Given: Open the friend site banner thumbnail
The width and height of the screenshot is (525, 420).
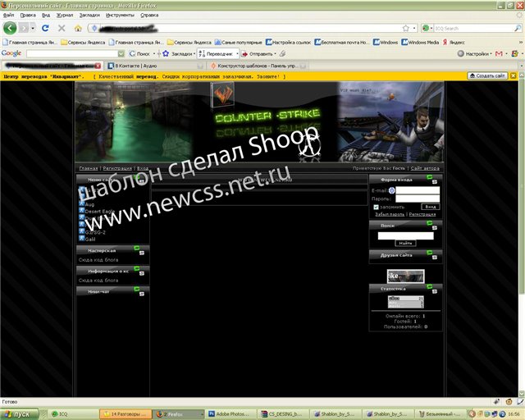Looking at the screenshot, I should (405, 276).
